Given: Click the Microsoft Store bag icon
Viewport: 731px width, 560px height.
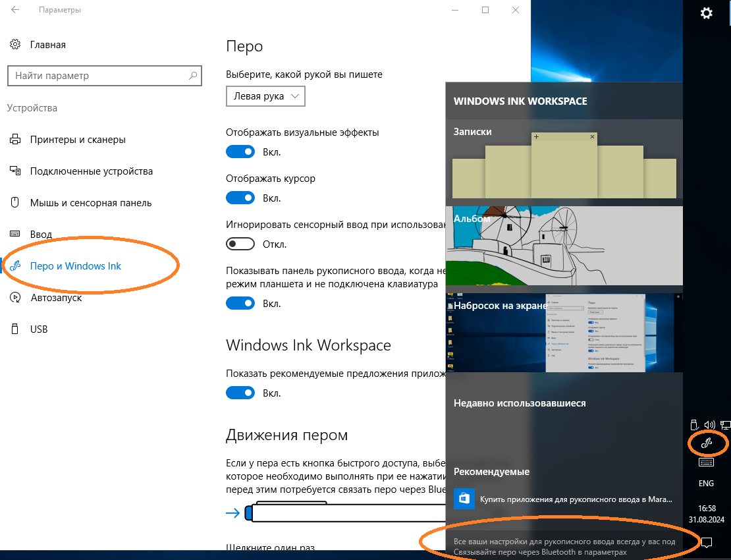Looking at the screenshot, I should (464, 499).
